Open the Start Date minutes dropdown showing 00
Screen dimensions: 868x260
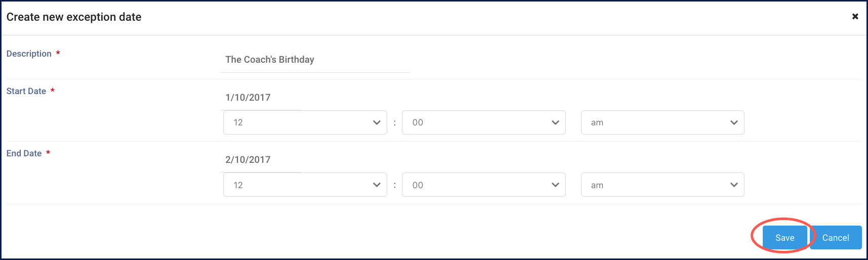476,122
